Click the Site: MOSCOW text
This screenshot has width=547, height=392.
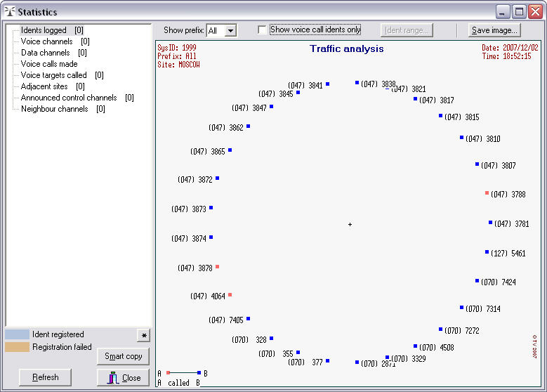pyautogui.click(x=178, y=65)
